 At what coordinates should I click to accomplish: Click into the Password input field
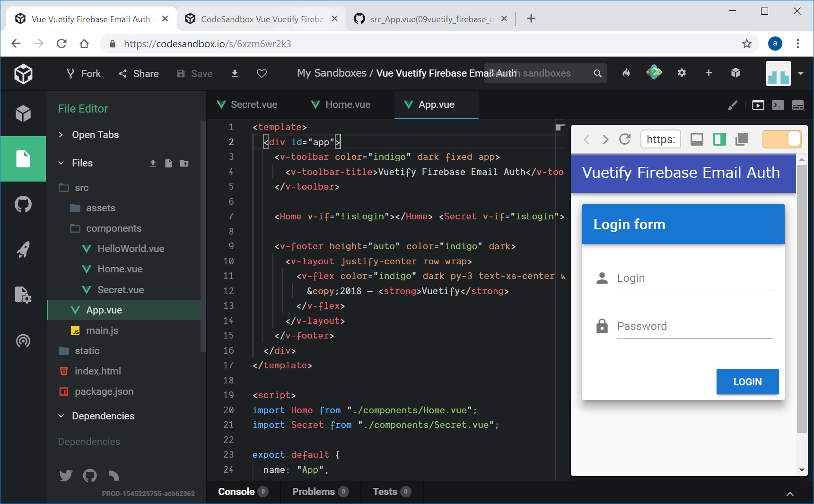(x=694, y=326)
